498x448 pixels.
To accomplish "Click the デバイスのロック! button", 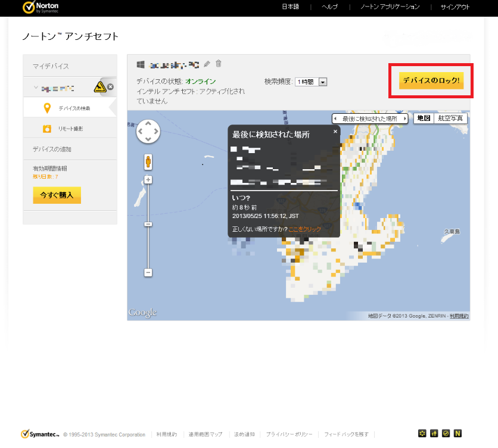I will pos(431,80).
